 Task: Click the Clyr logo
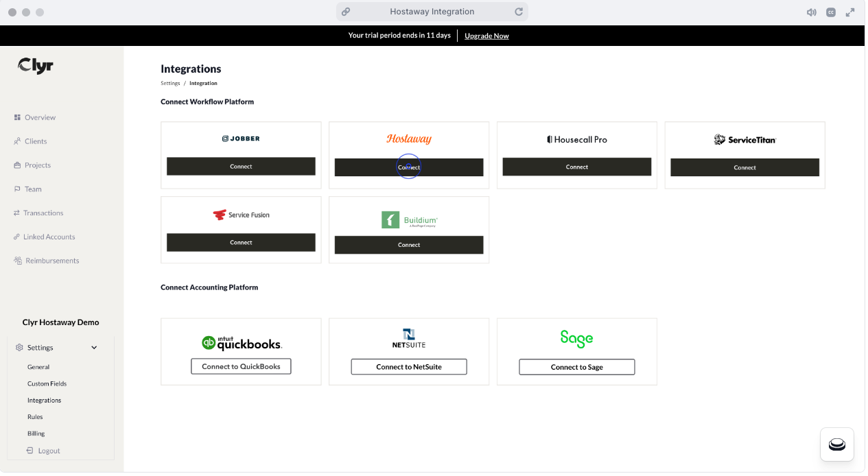click(x=36, y=66)
